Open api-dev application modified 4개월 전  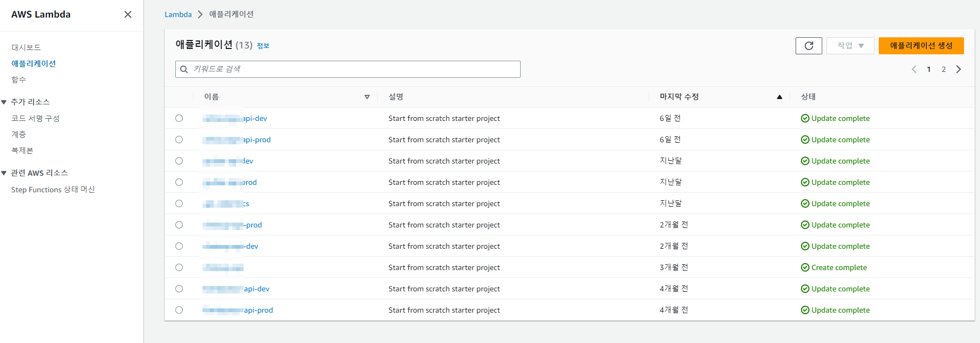click(236, 289)
